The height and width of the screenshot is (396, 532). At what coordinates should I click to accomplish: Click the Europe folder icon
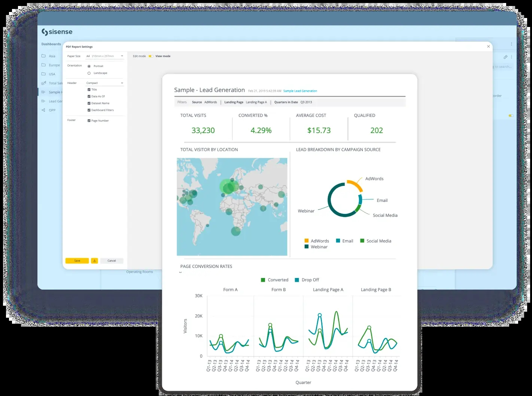(x=44, y=65)
